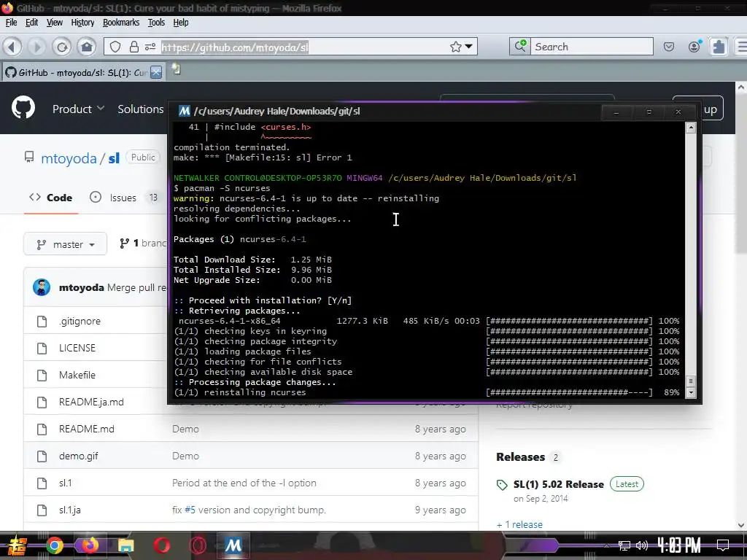Switch to MSYS2 terminal in taskbar
The width and height of the screenshot is (747, 560).
click(x=233, y=545)
